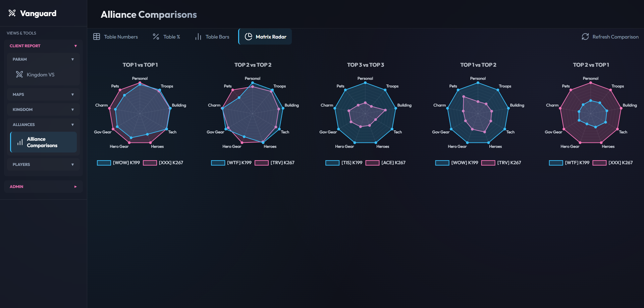Expand the MAPS dropdown

[44, 95]
